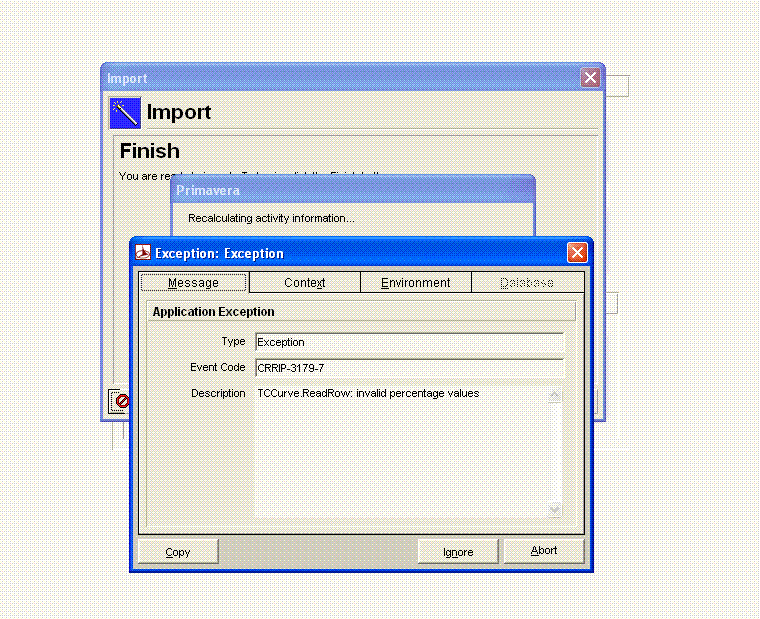Switch to the Message tab
This screenshot has width=760, height=619.
[193, 283]
